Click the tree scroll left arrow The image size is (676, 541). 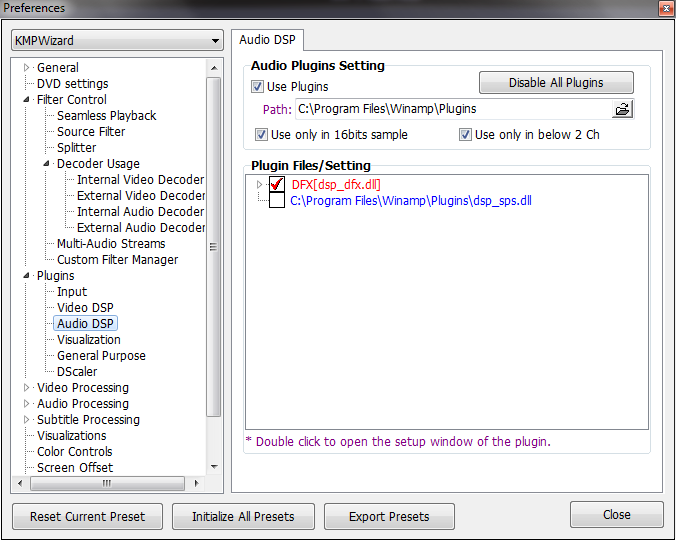tap(20, 483)
